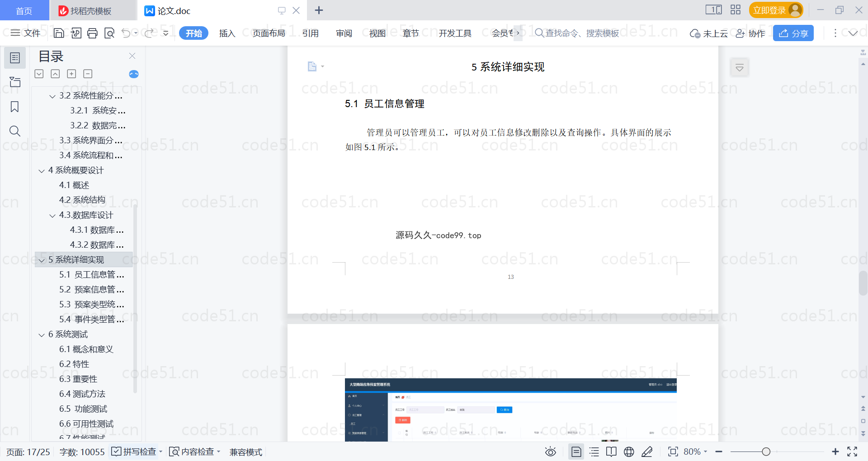Collapse the 5 系统详细实现 tree node

click(x=42, y=260)
